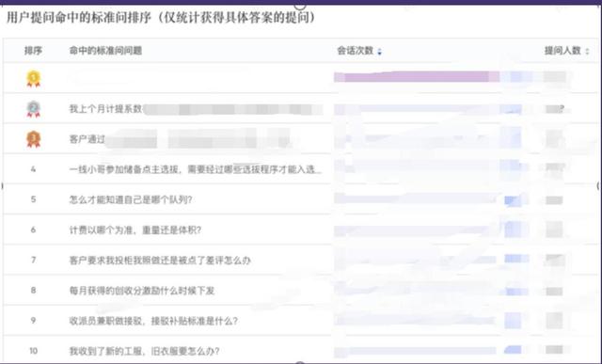
Task: Select question starting with 客户通过
Action: [87, 139]
